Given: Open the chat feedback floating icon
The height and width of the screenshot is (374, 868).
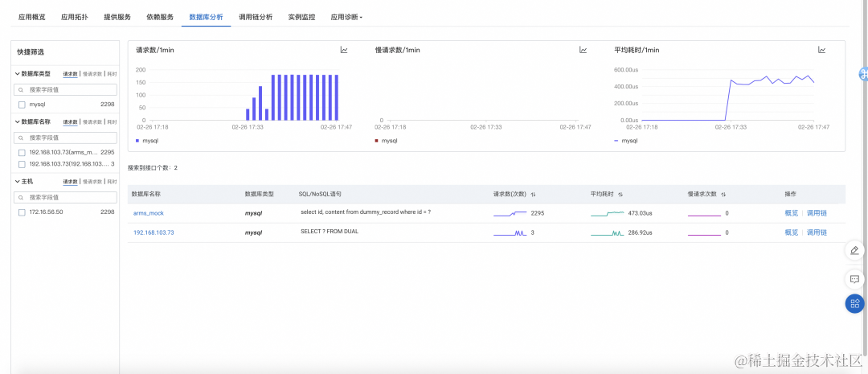Looking at the screenshot, I should point(854,279).
